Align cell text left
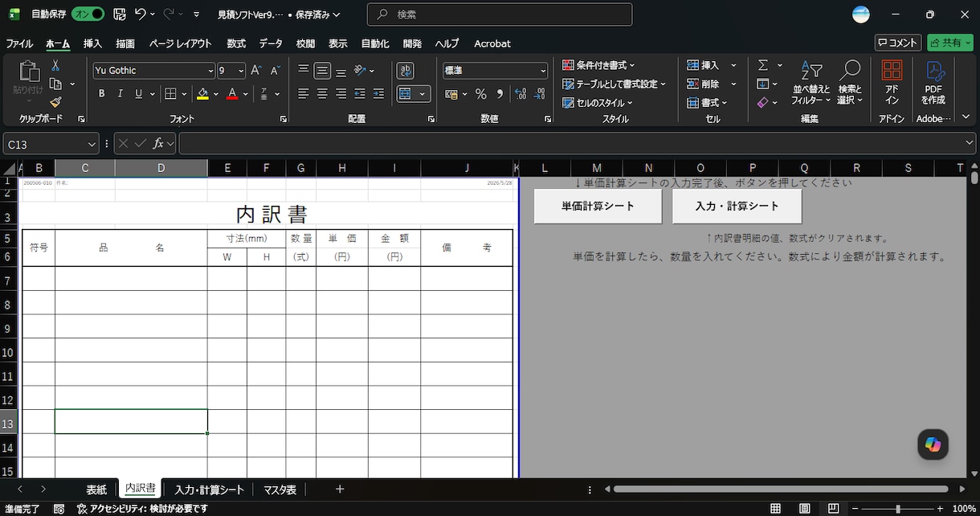This screenshot has width=980, height=516. (304, 94)
